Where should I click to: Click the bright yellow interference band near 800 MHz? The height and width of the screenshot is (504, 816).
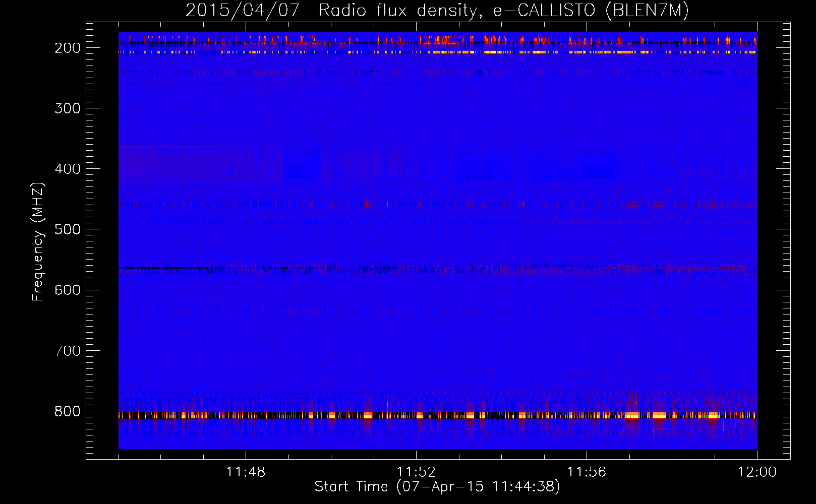(x=438, y=415)
